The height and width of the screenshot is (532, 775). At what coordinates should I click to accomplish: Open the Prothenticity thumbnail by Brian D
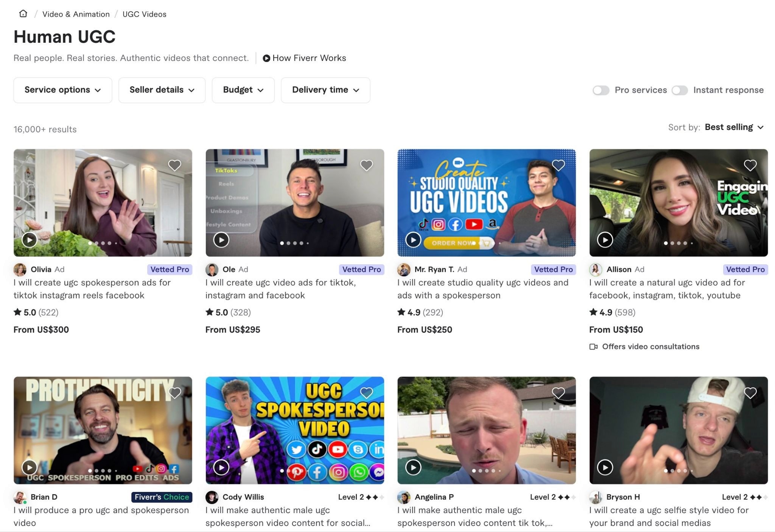pos(103,430)
